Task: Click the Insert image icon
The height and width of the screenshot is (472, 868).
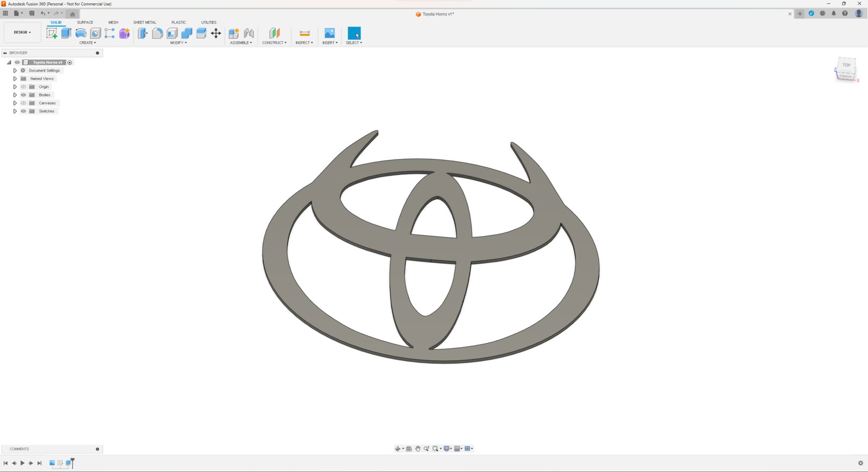Action: 330,33
